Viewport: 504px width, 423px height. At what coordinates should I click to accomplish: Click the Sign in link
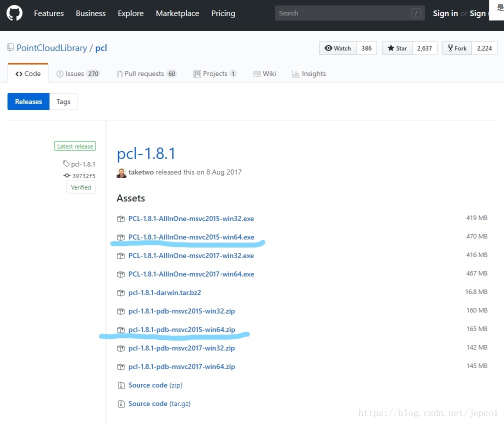click(x=445, y=13)
